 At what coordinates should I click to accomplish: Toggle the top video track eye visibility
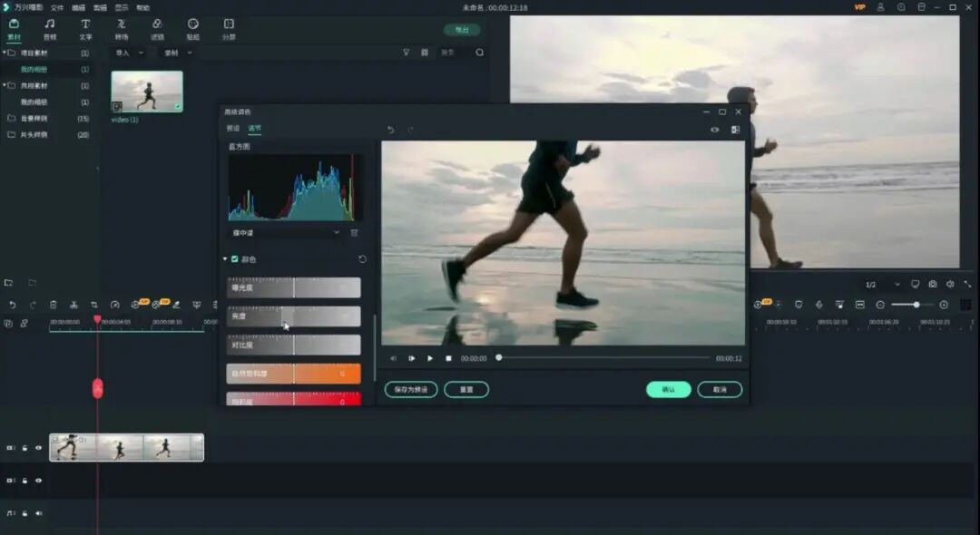39,448
